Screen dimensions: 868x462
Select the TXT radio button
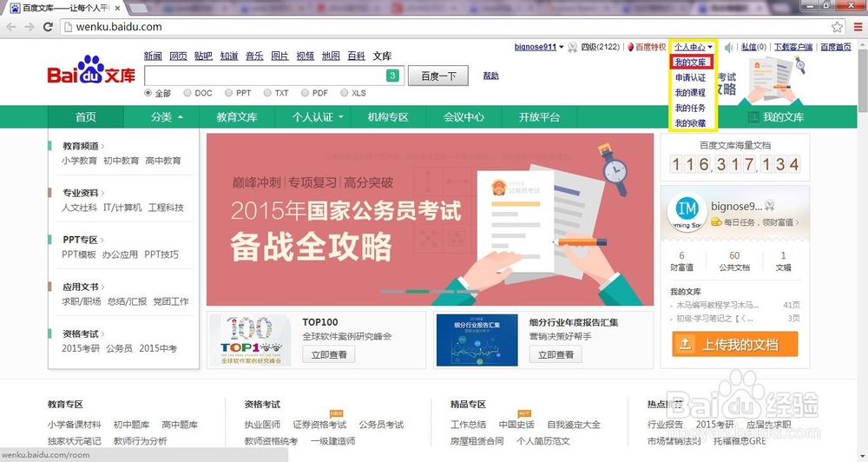267,93
